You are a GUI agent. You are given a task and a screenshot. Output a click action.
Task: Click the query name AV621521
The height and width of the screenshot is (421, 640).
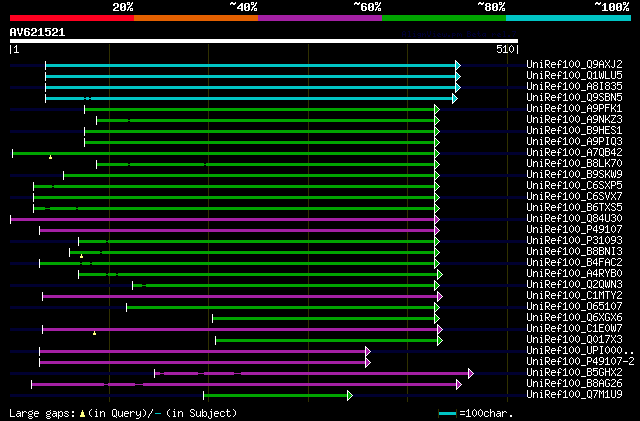coord(37,32)
